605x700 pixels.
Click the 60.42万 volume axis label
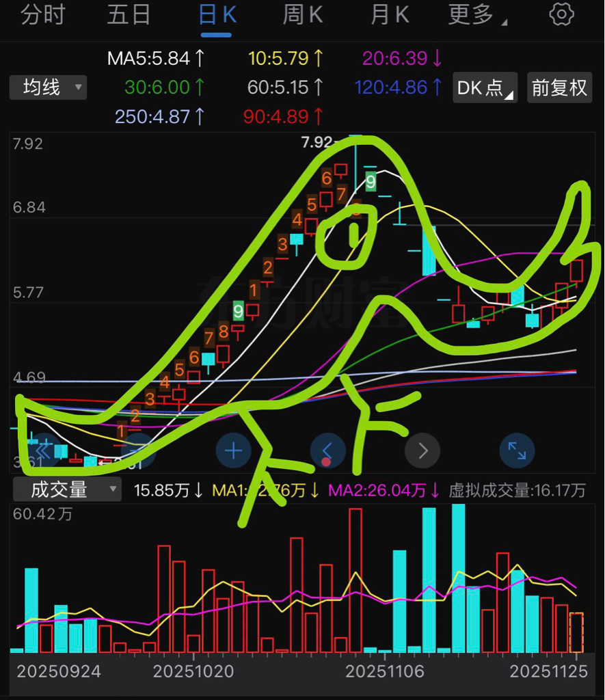[x=42, y=514]
